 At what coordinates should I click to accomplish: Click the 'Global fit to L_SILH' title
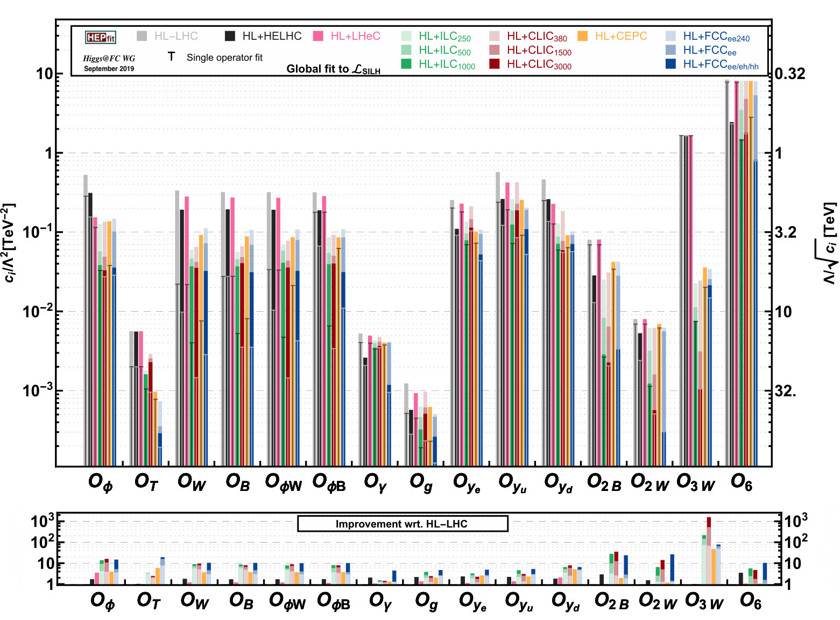point(333,69)
